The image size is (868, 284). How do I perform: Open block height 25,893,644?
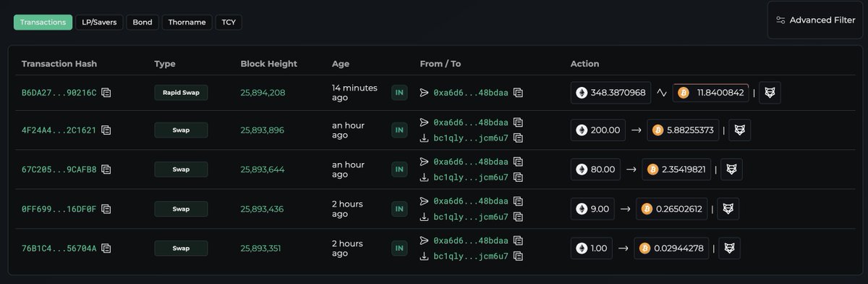pyautogui.click(x=263, y=170)
